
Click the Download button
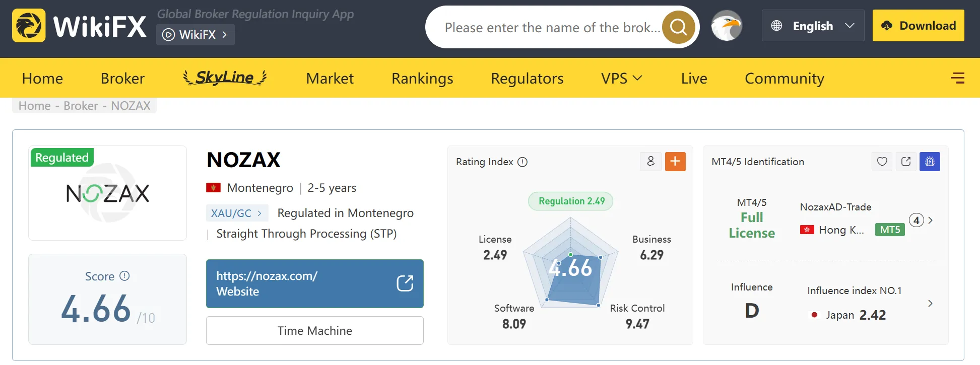coord(918,26)
